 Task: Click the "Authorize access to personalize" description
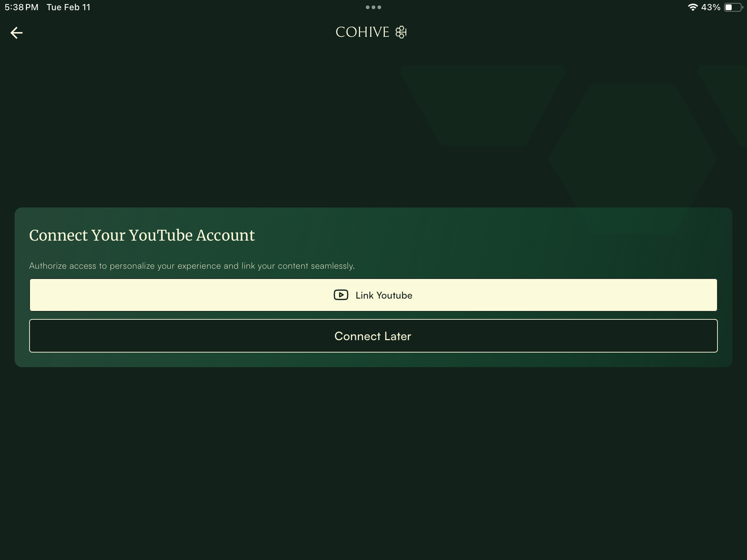(192, 266)
